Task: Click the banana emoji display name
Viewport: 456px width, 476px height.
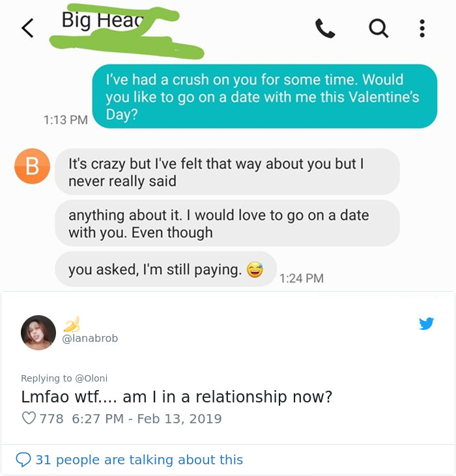Action: [72, 324]
